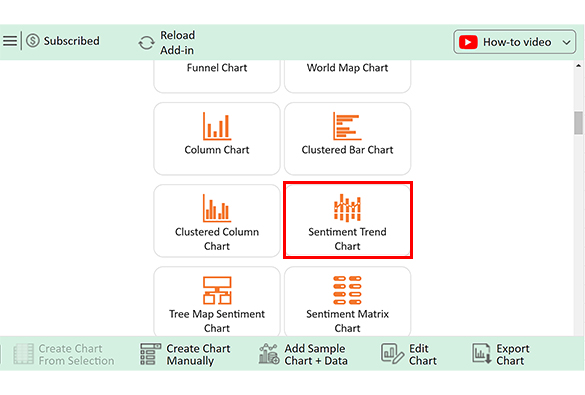
Task: Expand the How-to video dropdown arrow
Action: (566, 43)
